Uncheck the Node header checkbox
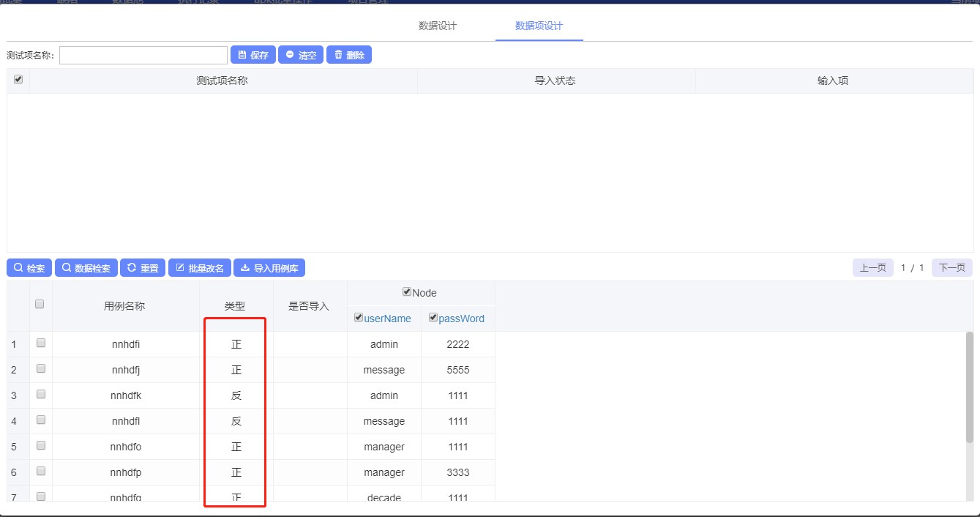The height and width of the screenshot is (517, 980). click(408, 292)
